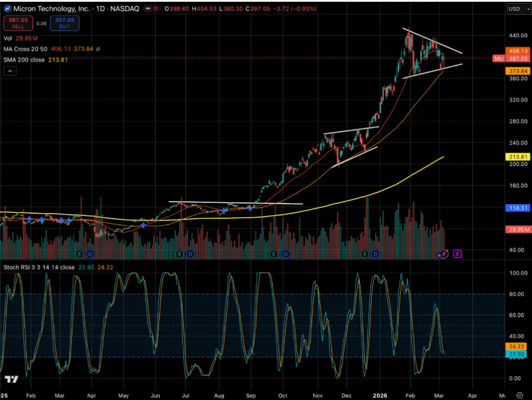Select the Stoch RSI indicator legend
The width and height of the screenshot is (532, 400).
(x=29, y=267)
